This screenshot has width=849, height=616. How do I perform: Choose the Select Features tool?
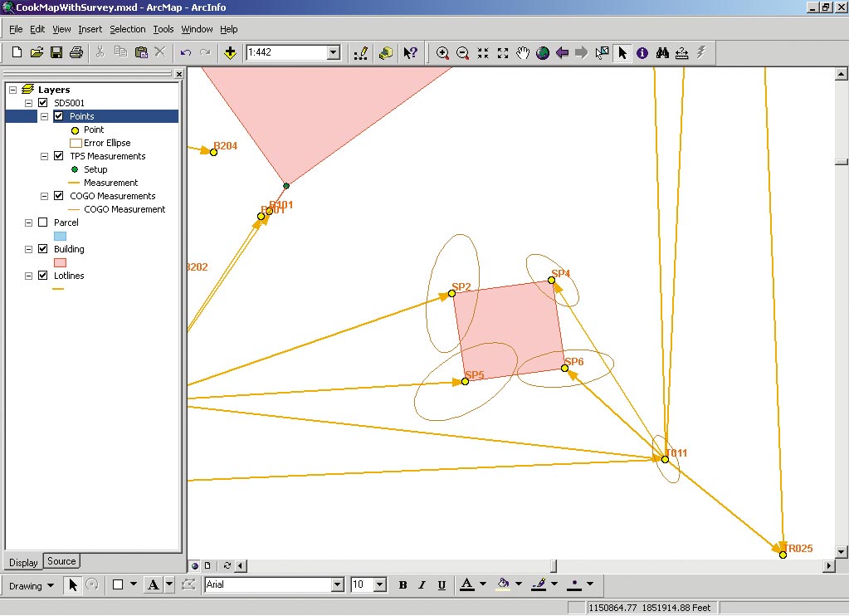pos(602,52)
